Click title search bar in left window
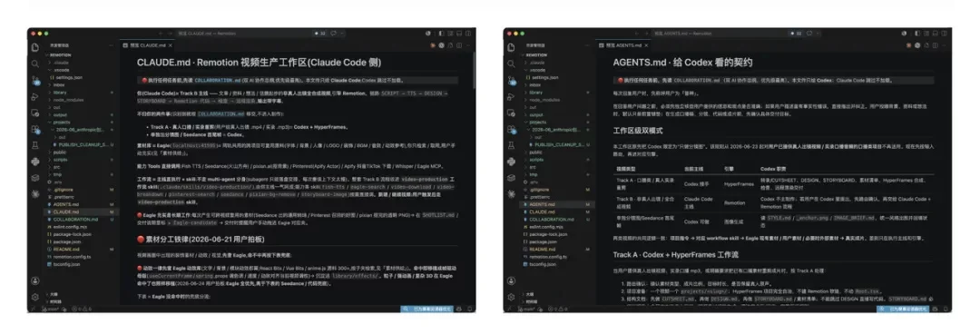Viewport: 980px width, 334px height. pos(244,34)
